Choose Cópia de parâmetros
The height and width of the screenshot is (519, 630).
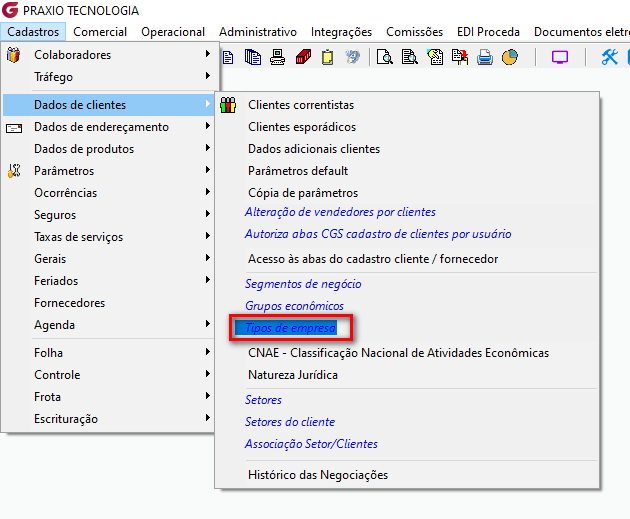[x=303, y=193]
